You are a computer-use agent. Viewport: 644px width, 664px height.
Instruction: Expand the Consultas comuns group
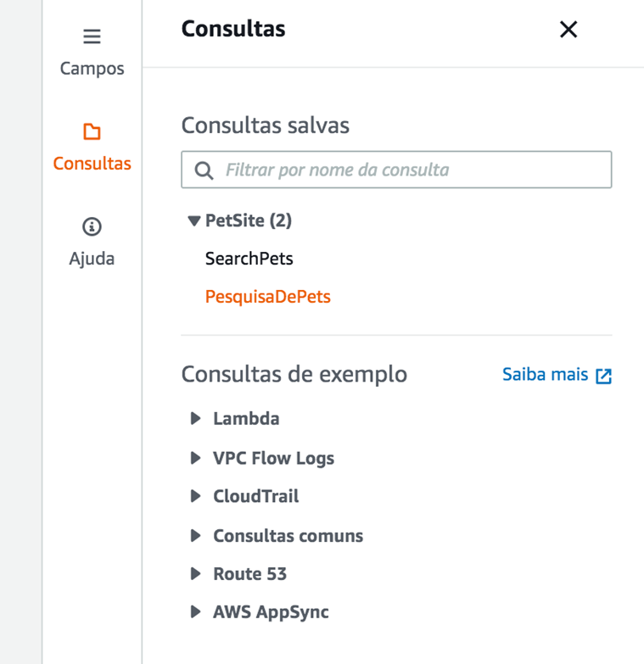click(196, 536)
